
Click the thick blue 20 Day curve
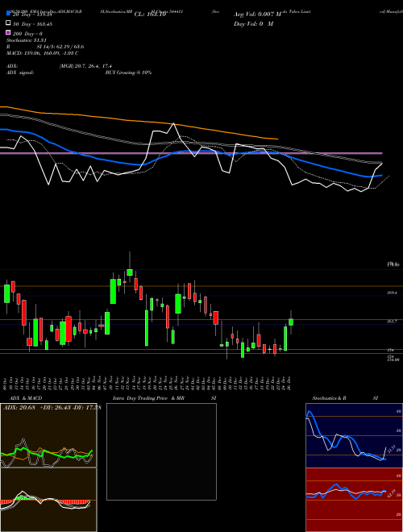(x=190, y=152)
